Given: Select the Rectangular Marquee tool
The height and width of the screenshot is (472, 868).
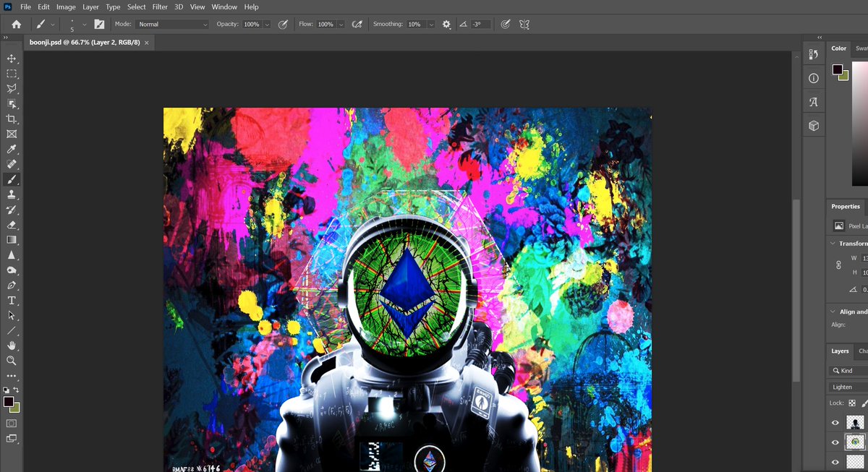Looking at the screenshot, I should click(x=12, y=74).
